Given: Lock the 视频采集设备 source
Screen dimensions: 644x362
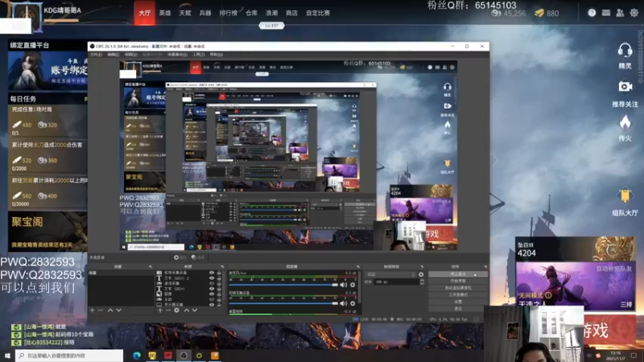Looking at the screenshot, I should (219, 273).
